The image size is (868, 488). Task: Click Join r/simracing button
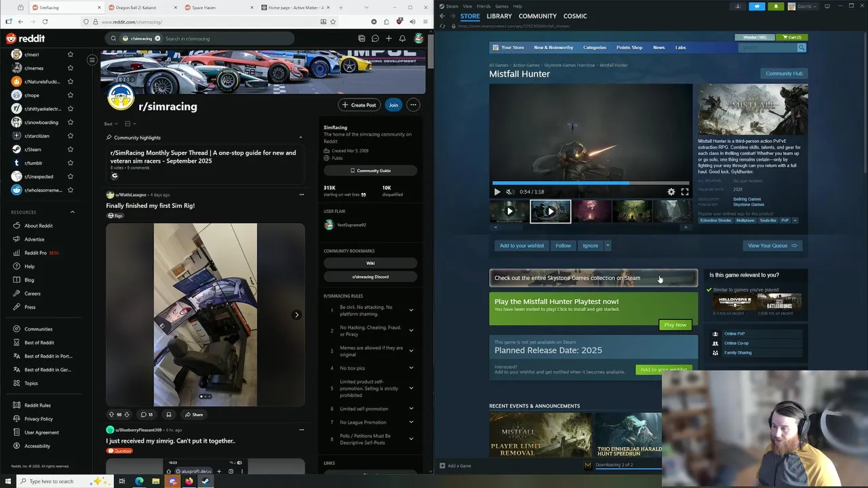click(393, 105)
